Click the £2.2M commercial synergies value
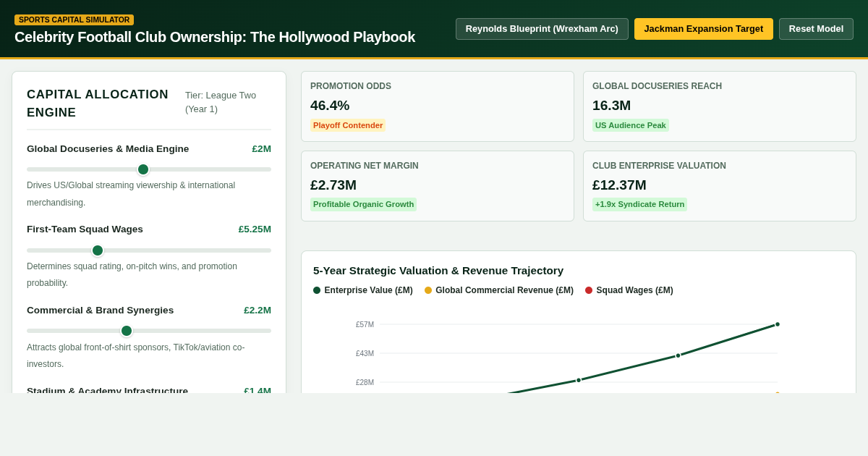Viewport: 868px width, 456px height. (x=258, y=311)
